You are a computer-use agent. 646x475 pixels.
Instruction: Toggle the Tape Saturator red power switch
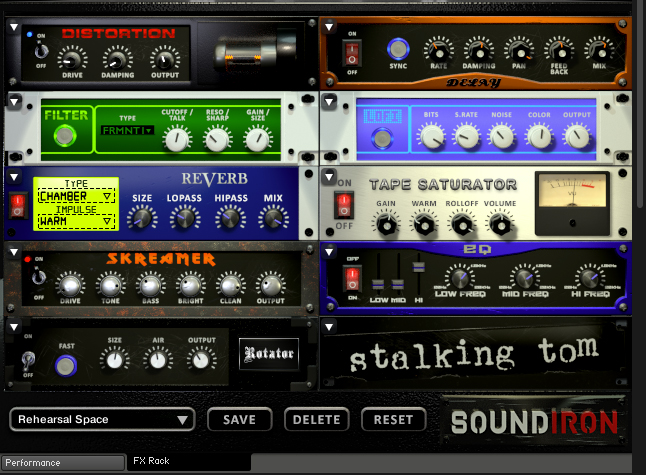pyautogui.click(x=344, y=205)
